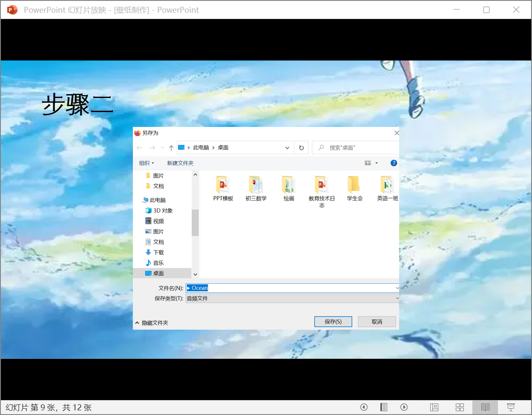Viewport: 532px width, 415px height.
Task: Open the Help question mark icon
Action: tap(394, 163)
